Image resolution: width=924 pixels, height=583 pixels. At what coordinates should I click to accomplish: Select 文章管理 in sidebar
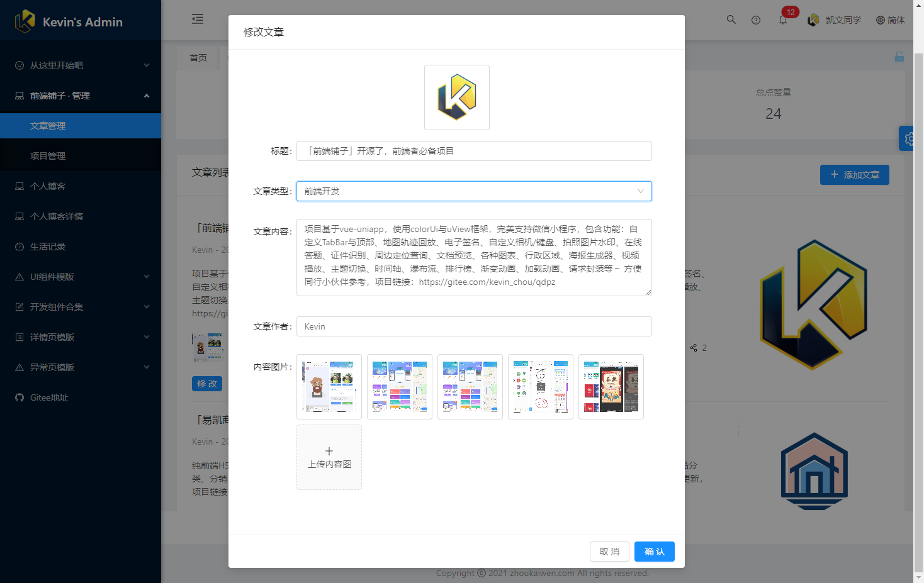point(81,126)
